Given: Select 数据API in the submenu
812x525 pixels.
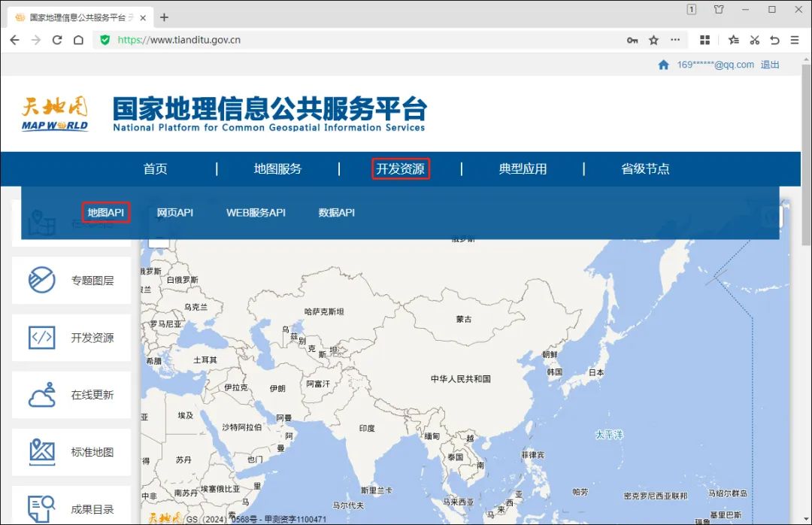Looking at the screenshot, I should coord(337,213).
